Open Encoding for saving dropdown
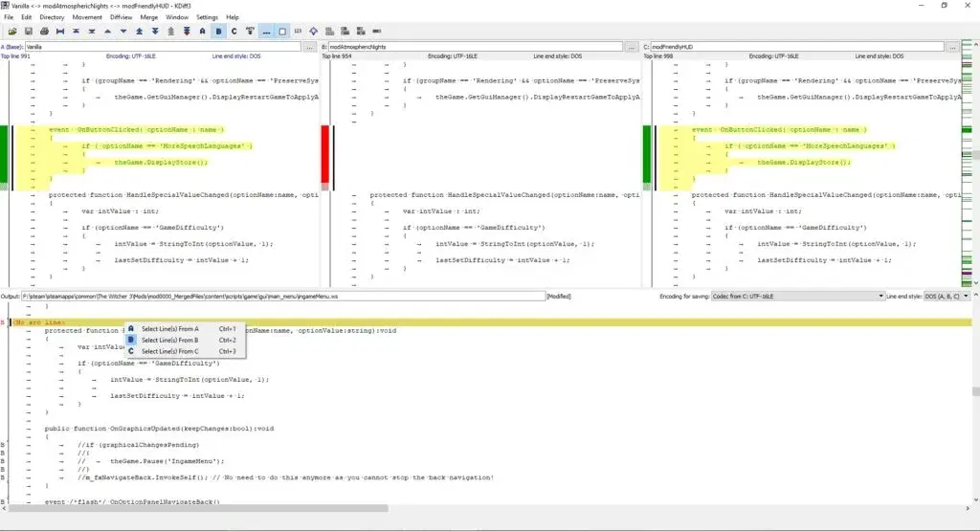 (x=798, y=296)
